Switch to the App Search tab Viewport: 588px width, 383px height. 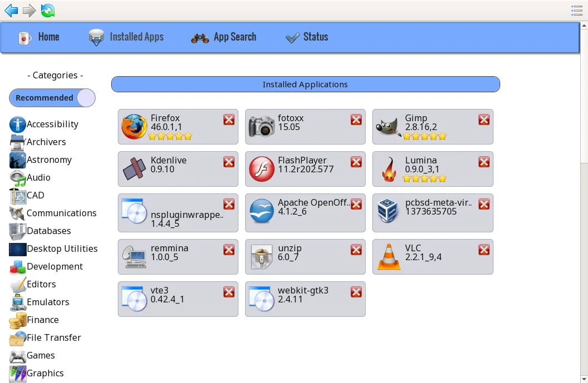tap(223, 37)
